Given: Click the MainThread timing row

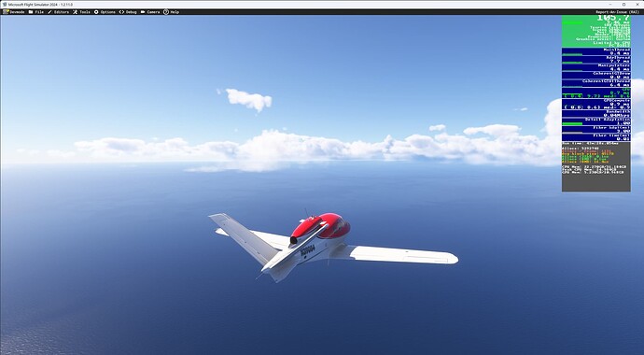Looking at the screenshot, I should click(596, 51).
